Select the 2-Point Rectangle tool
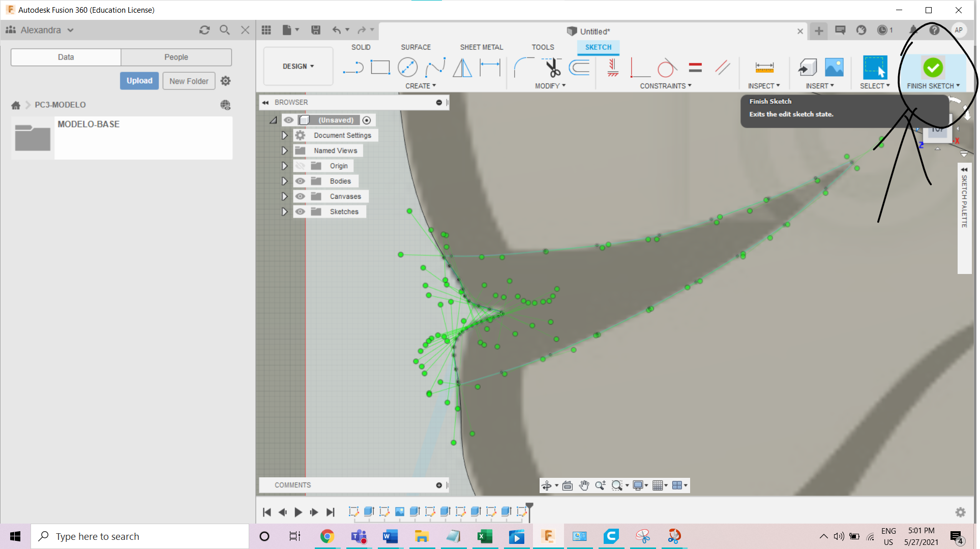980x549 pixels. 380,68
